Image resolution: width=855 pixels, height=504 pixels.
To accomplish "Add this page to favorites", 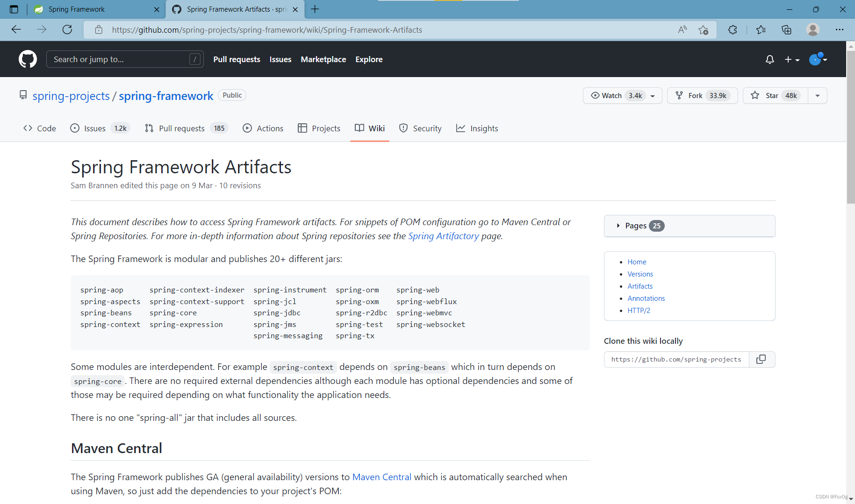I will tap(704, 30).
